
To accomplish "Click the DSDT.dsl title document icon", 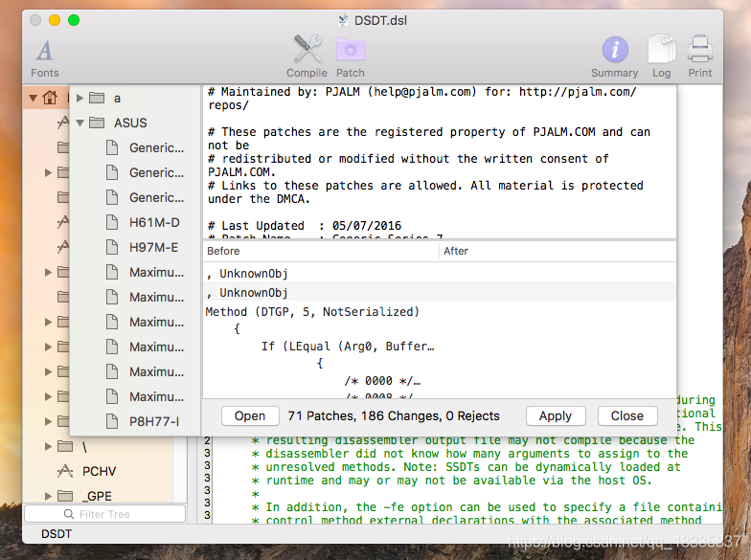I will tap(343, 20).
